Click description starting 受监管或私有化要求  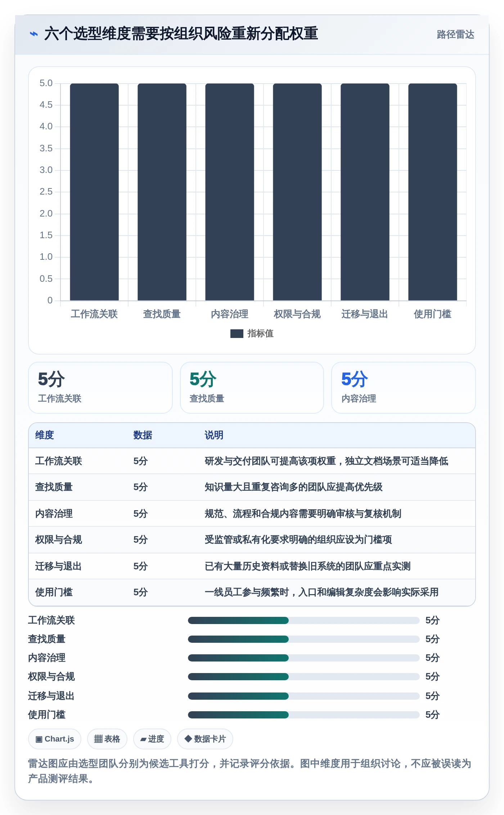point(298,540)
